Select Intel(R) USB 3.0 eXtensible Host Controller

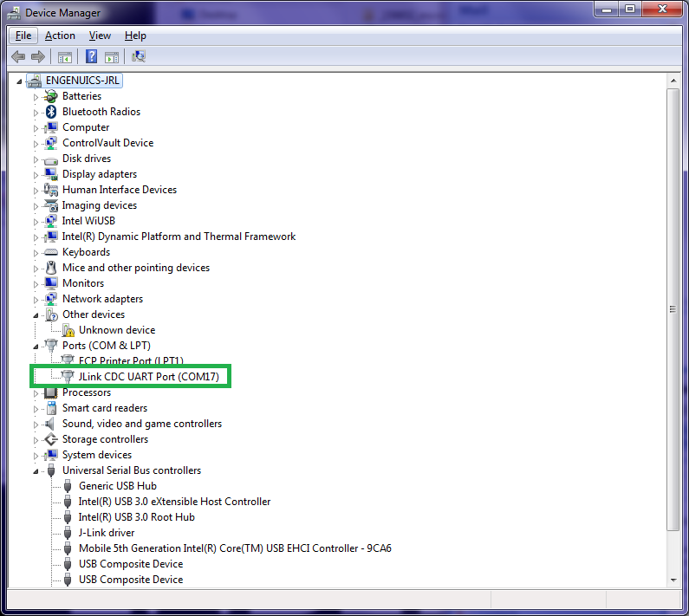point(174,502)
